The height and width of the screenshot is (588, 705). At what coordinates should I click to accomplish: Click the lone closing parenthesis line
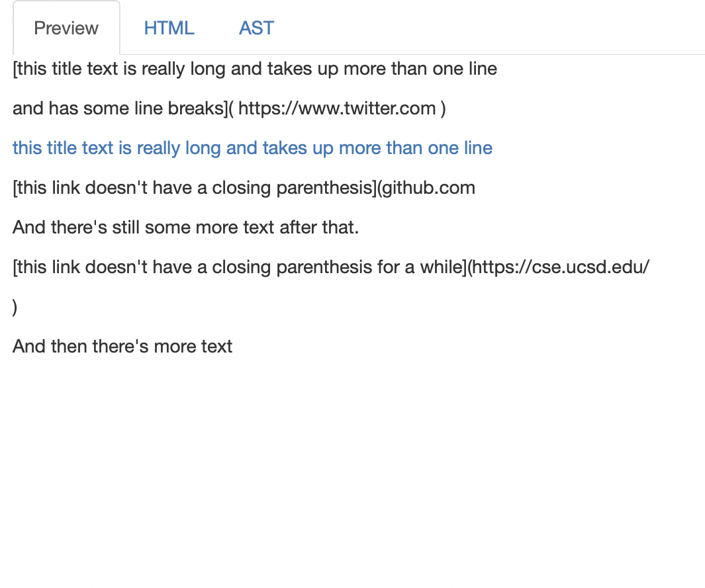[x=15, y=308]
